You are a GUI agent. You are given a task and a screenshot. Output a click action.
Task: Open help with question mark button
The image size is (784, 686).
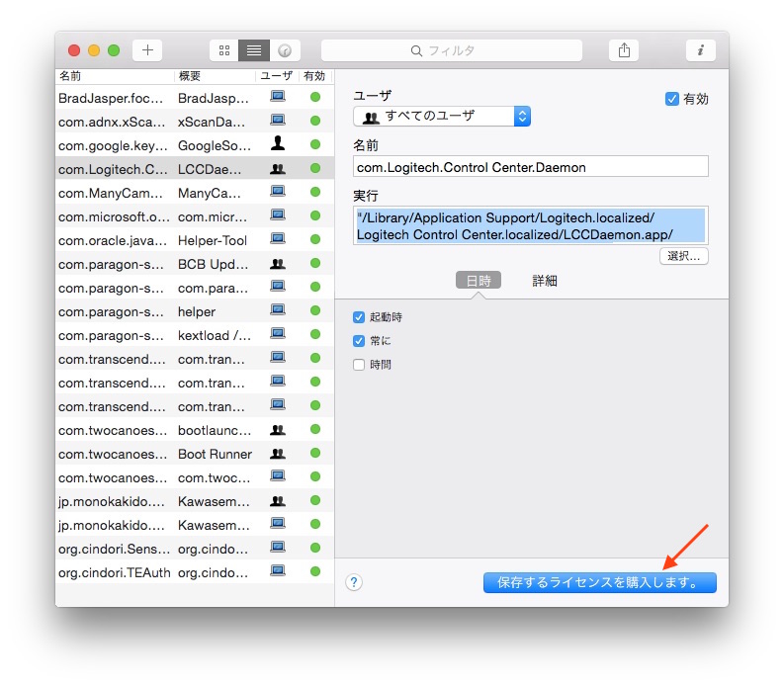(x=354, y=582)
